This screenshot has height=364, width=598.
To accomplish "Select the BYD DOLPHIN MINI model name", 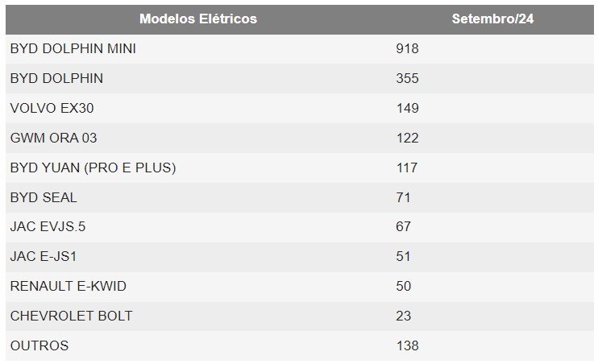I will pos(73,48).
